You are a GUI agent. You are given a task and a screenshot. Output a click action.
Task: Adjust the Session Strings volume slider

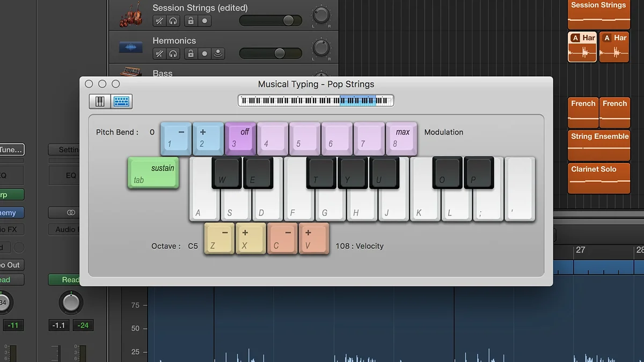point(270,21)
